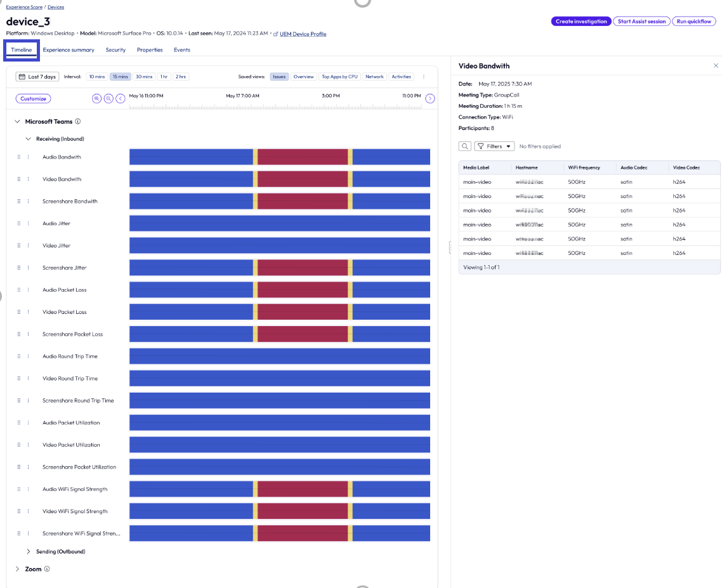Screen dimensions: 722x588
Task: Click the Customize button
Action: coord(33,98)
